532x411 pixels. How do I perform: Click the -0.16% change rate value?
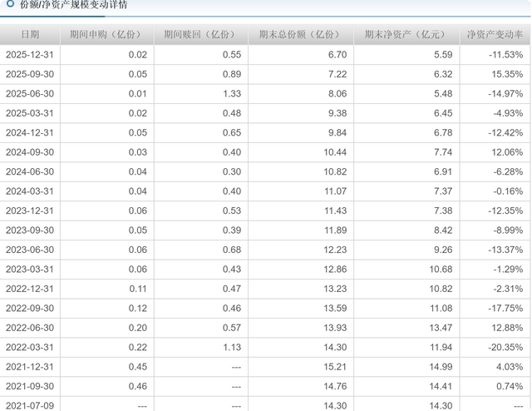508,191
